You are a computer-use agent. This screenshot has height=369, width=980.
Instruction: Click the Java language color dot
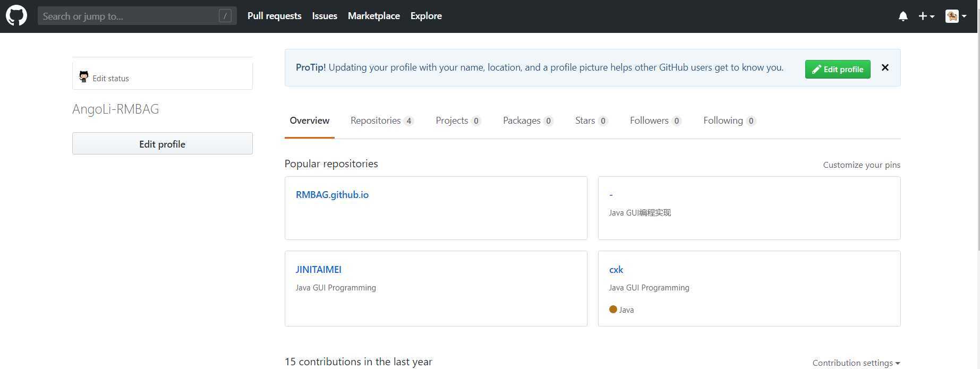click(x=613, y=310)
